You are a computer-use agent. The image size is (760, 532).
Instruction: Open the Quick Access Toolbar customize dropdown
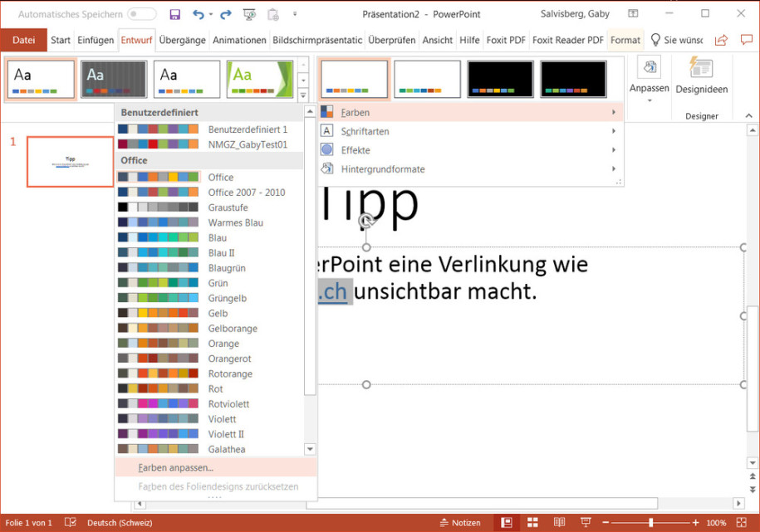[295, 15]
